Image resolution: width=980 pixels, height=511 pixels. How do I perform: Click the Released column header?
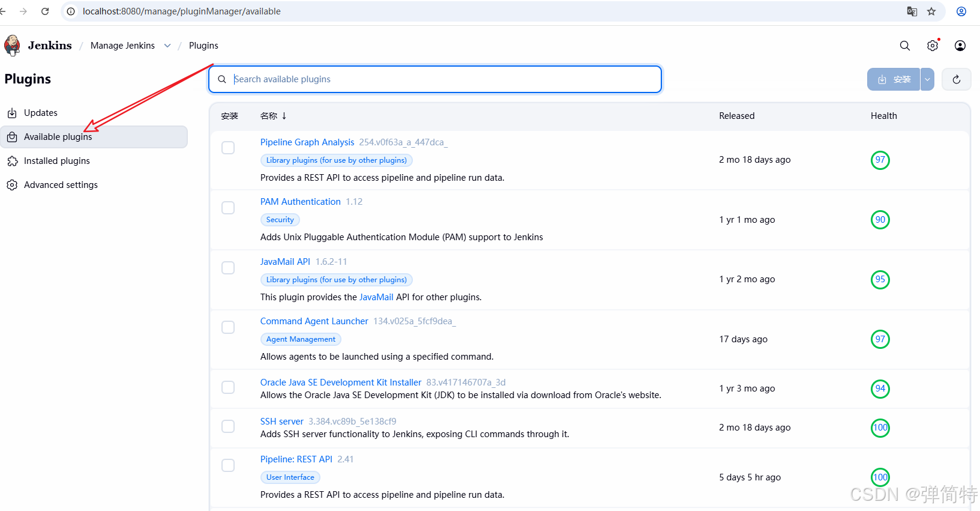[x=737, y=116]
